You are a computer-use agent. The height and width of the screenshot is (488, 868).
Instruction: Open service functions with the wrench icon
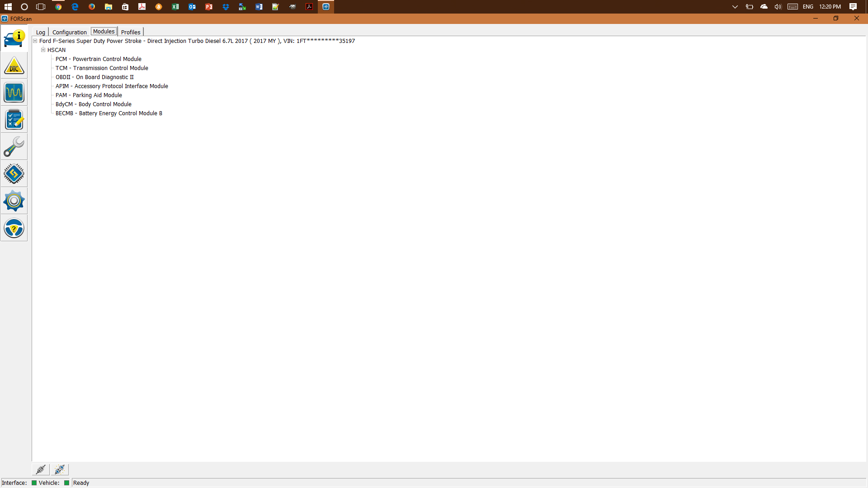coord(14,147)
